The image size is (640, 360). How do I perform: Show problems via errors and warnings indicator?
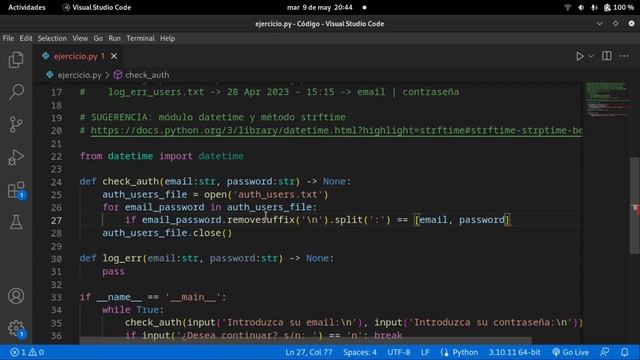27,352
